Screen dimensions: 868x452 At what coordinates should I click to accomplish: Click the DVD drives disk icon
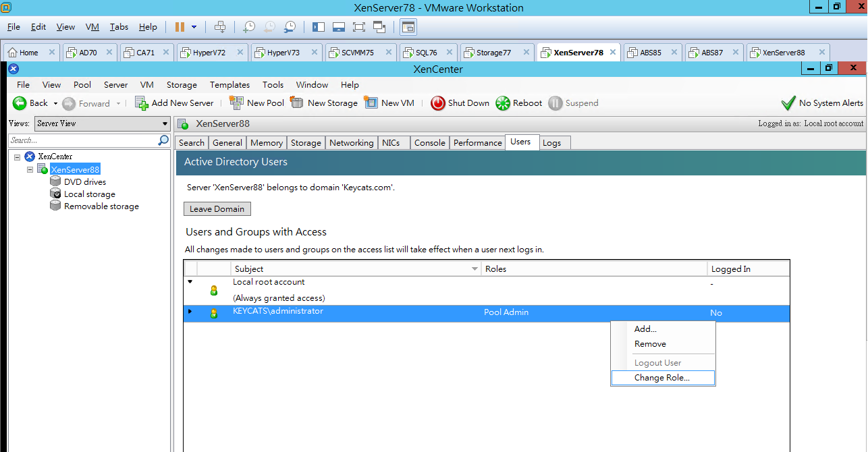55,181
